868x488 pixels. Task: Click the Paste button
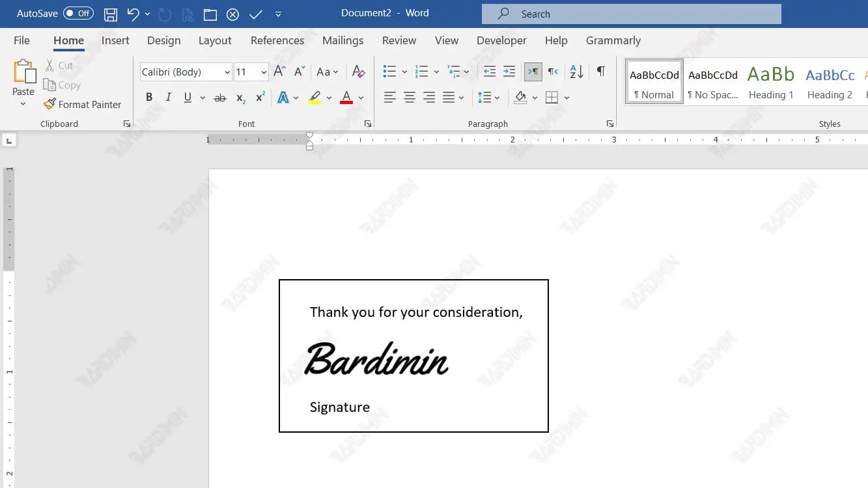(23, 77)
